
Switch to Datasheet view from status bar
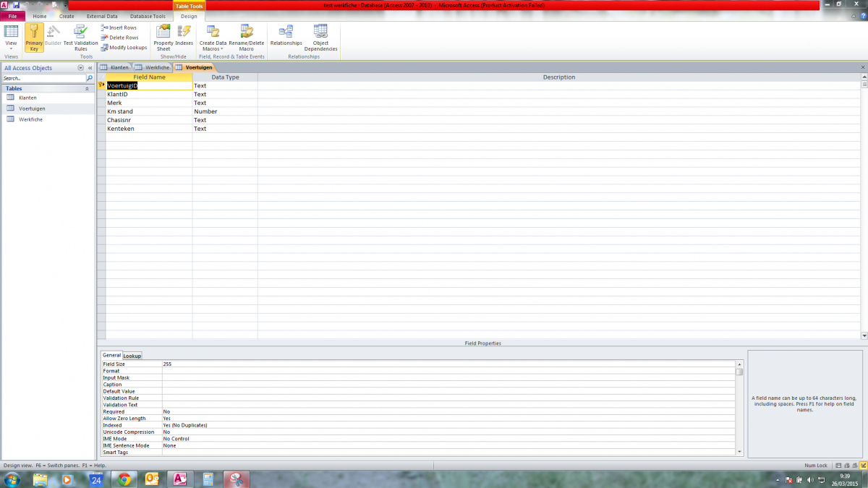point(837,466)
